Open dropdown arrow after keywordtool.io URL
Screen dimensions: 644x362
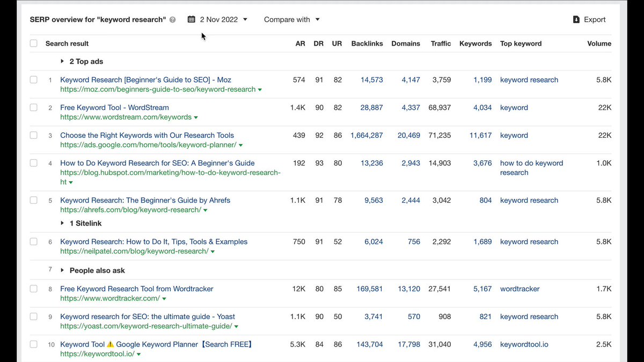point(139,355)
